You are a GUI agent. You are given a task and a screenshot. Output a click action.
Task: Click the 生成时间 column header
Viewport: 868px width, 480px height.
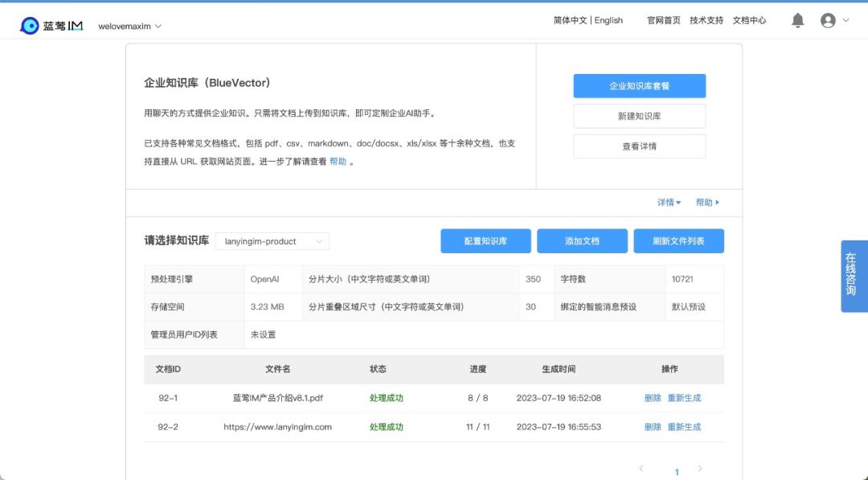tap(559, 369)
